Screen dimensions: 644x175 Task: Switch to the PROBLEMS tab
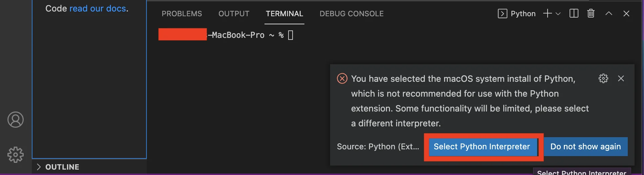coord(182,14)
